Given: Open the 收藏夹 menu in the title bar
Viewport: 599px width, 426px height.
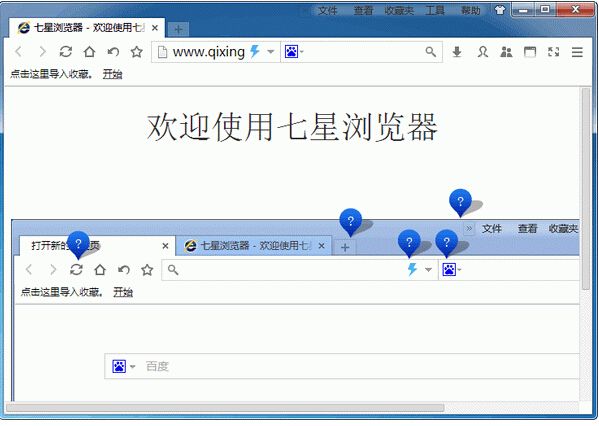Looking at the screenshot, I should (x=399, y=10).
